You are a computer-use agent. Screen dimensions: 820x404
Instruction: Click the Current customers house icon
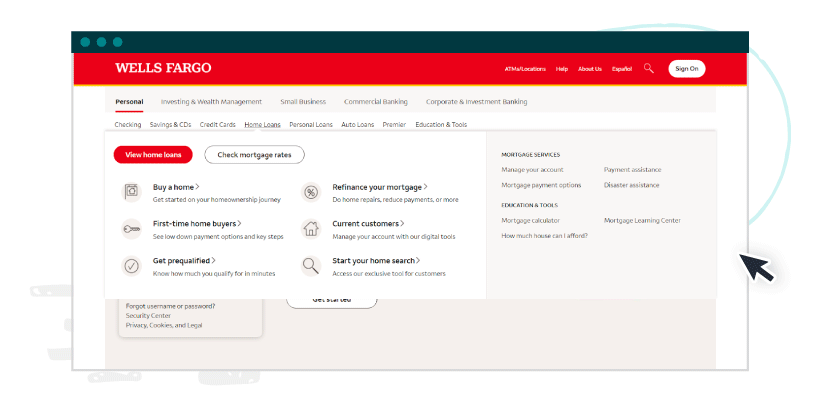point(311,229)
